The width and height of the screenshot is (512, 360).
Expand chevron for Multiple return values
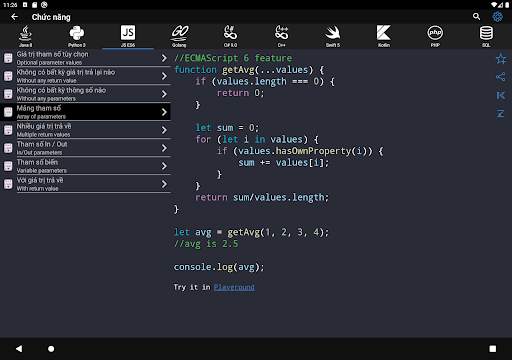[x=164, y=130]
